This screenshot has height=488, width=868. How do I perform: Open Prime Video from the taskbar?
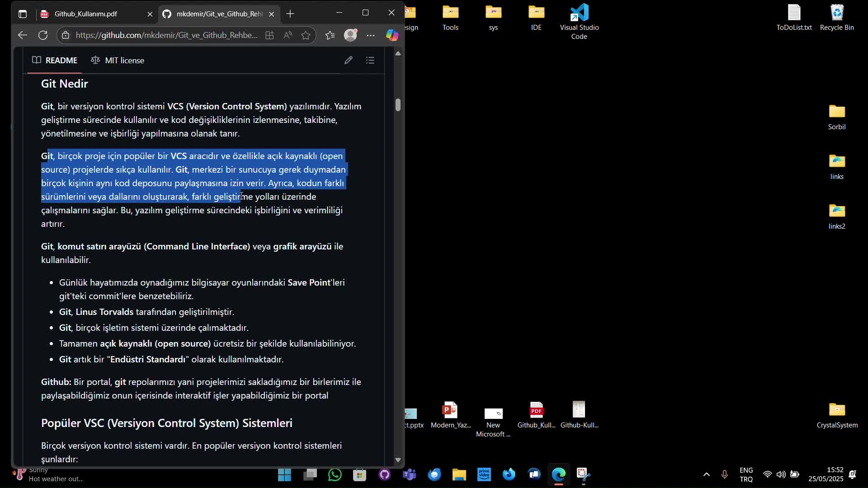[484, 474]
